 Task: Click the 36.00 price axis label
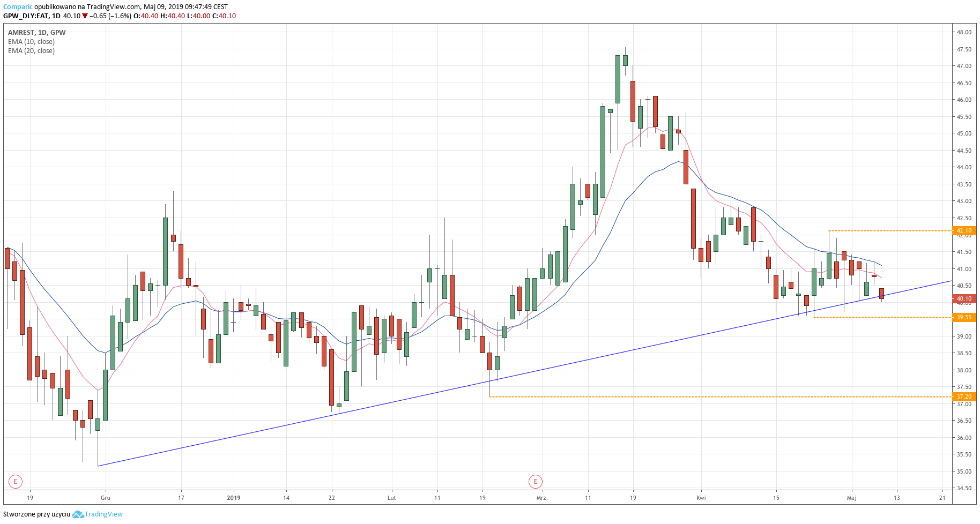(964, 438)
